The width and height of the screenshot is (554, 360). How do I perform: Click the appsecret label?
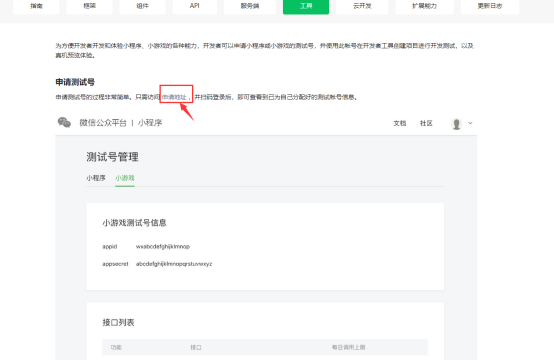116,264
